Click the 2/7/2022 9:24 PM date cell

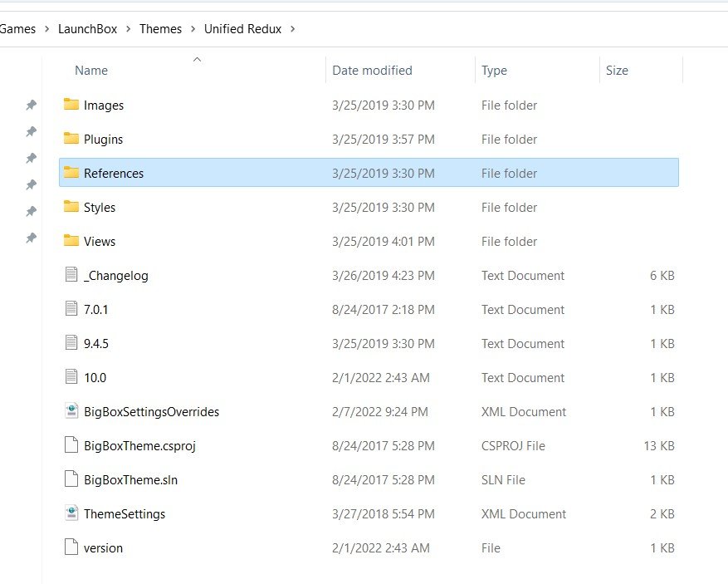pyautogui.click(x=380, y=412)
